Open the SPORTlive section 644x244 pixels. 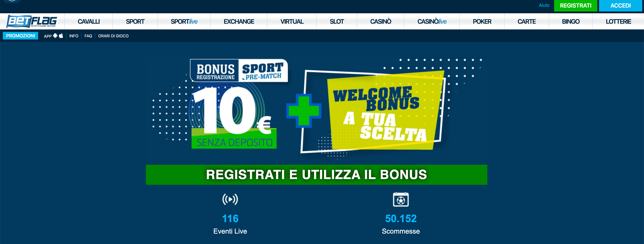coord(184,22)
